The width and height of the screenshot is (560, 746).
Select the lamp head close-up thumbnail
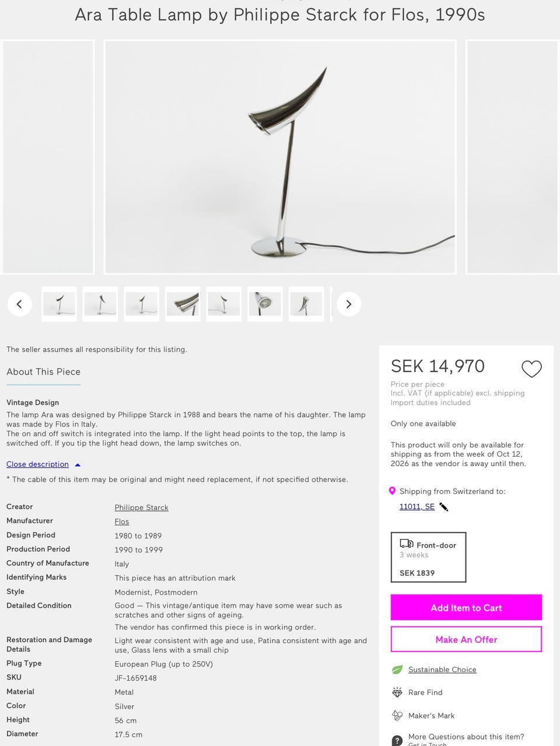click(265, 304)
